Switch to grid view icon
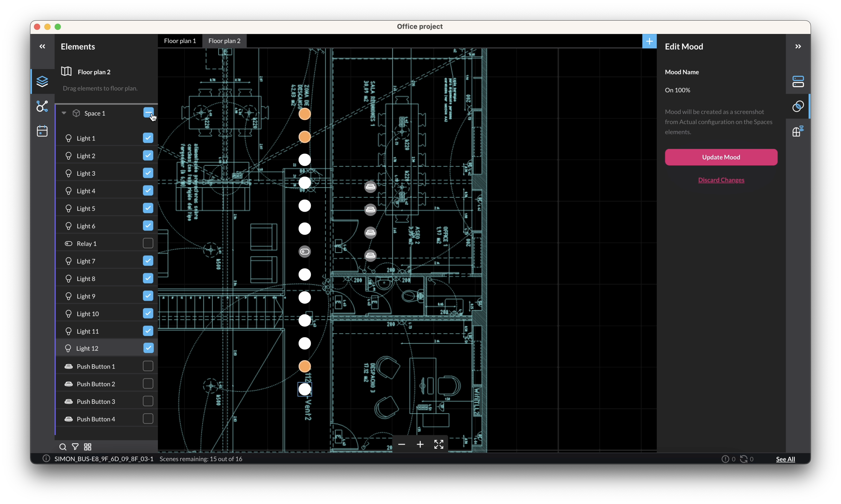841x504 pixels. [88, 447]
